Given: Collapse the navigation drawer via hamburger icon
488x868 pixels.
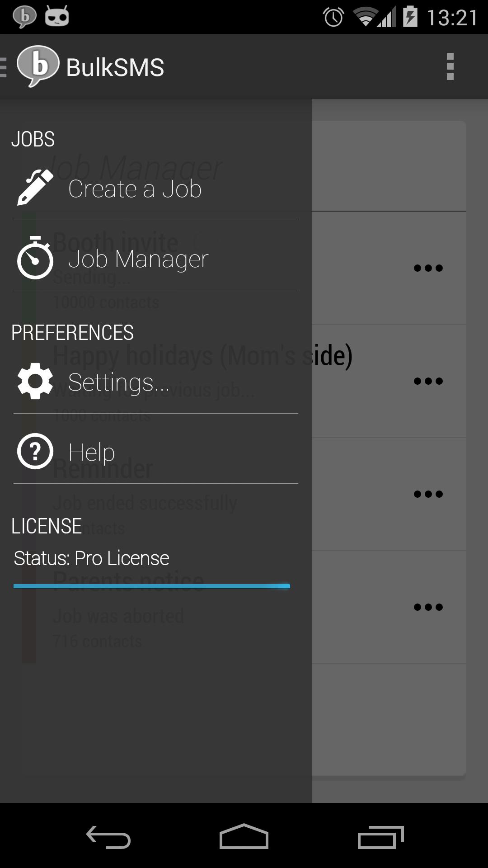Looking at the screenshot, I should coord(5,67).
